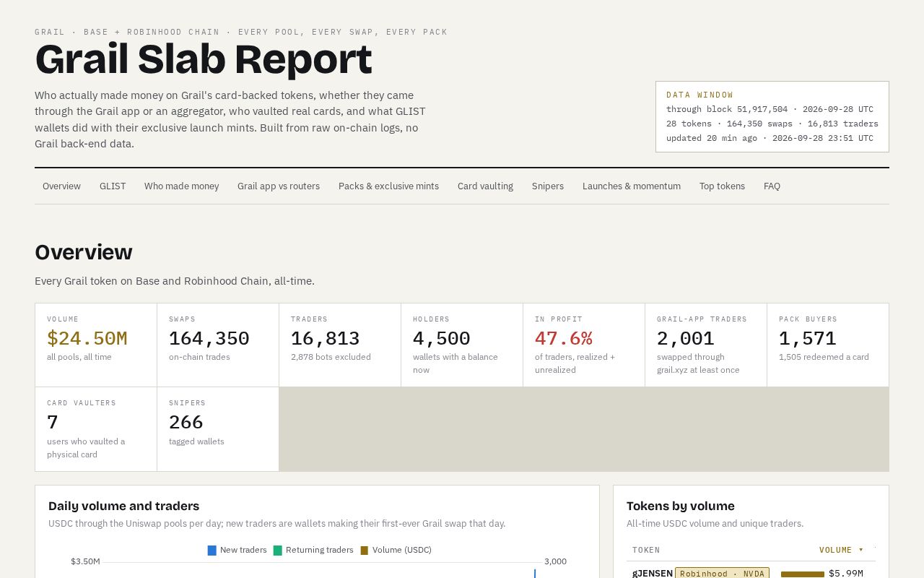Toggle New traders legend swatch
The image size is (924, 578).
[212, 551]
